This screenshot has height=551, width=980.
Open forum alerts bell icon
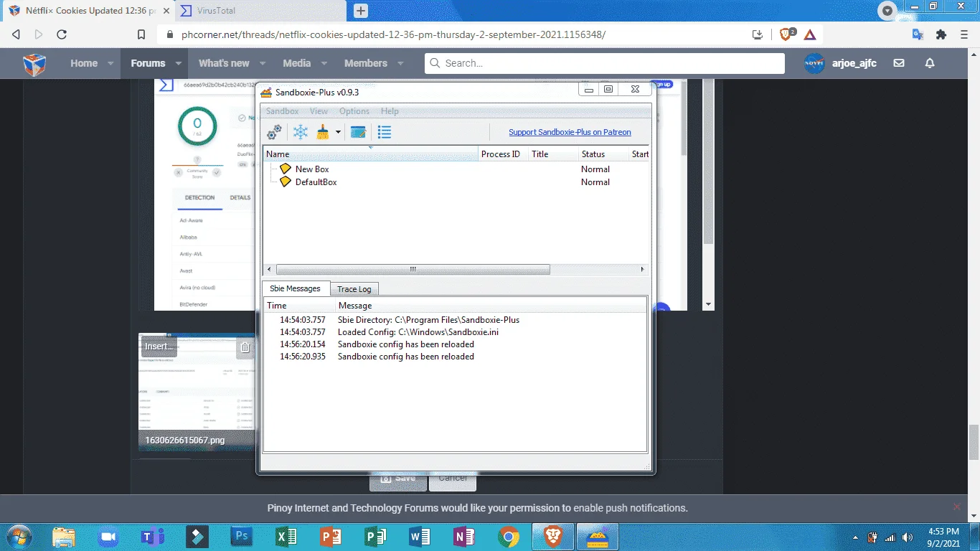[930, 63]
